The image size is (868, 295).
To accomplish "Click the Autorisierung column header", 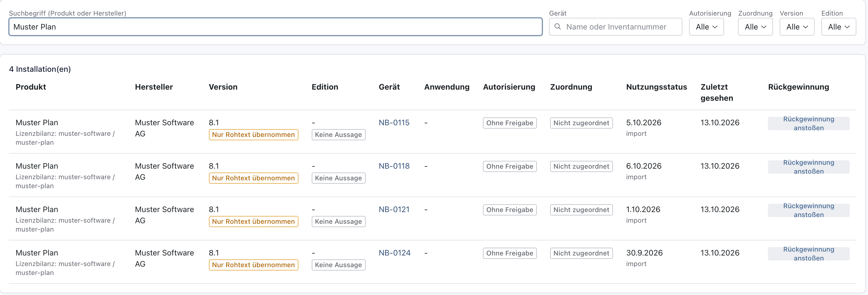I will 509,87.
